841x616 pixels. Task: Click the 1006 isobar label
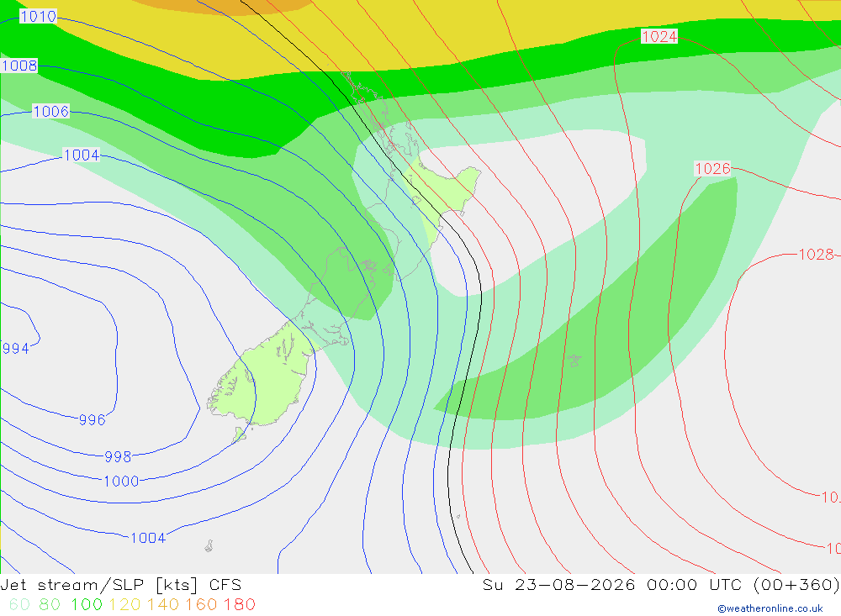pyautogui.click(x=51, y=112)
